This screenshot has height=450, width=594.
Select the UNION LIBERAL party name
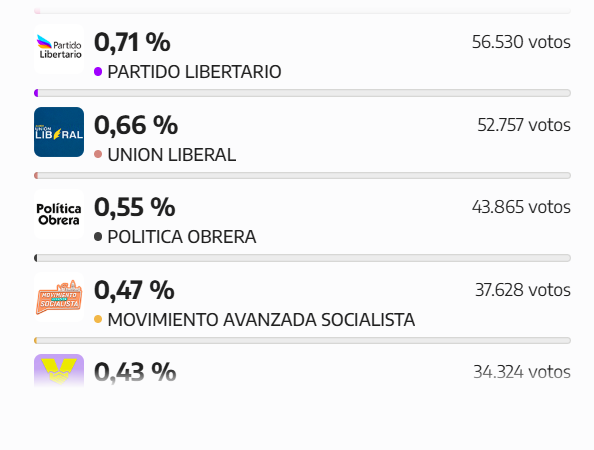point(172,155)
